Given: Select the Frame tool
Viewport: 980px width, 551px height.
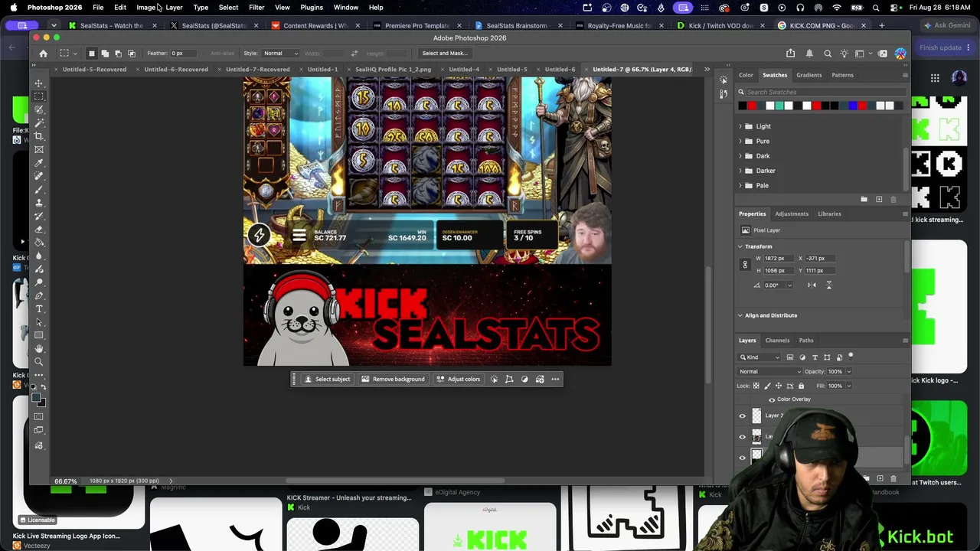Looking at the screenshot, I should pos(39,150).
